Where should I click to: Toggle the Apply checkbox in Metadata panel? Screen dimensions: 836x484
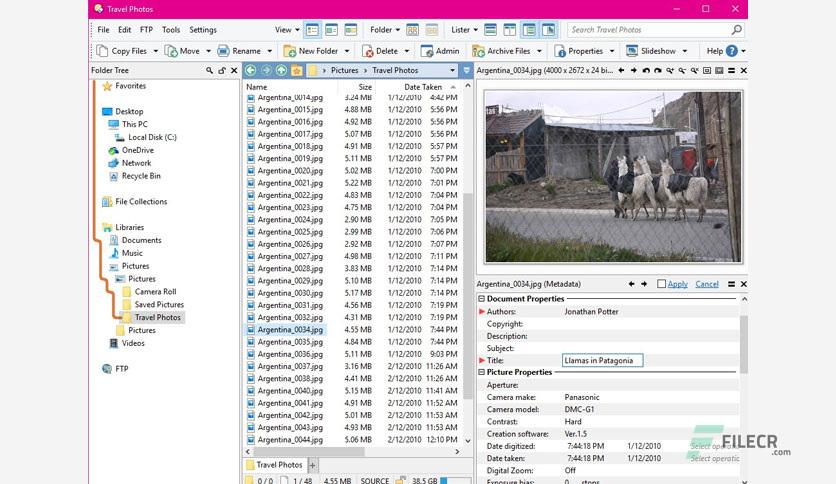coord(661,284)
